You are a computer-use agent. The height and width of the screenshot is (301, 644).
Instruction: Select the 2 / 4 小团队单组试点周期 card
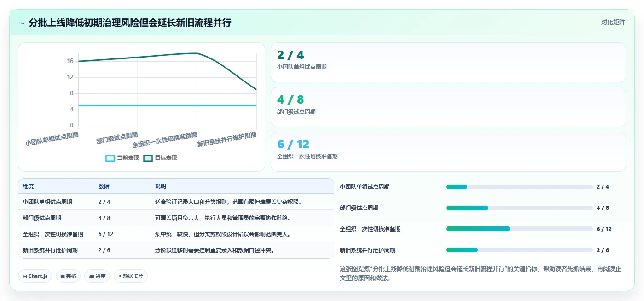[x=448, y=62]
